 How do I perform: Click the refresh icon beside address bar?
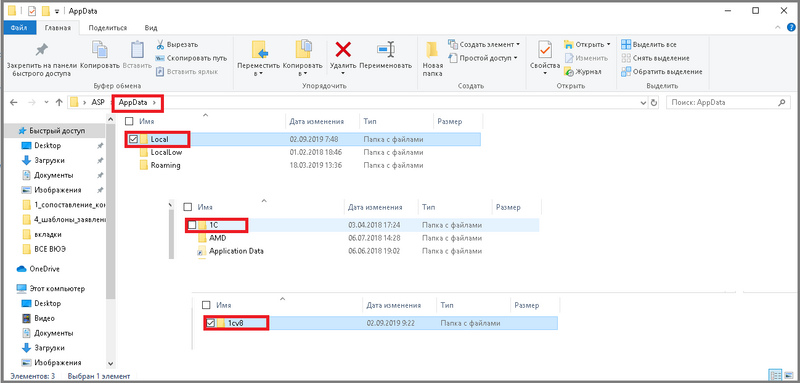(654, 103)
